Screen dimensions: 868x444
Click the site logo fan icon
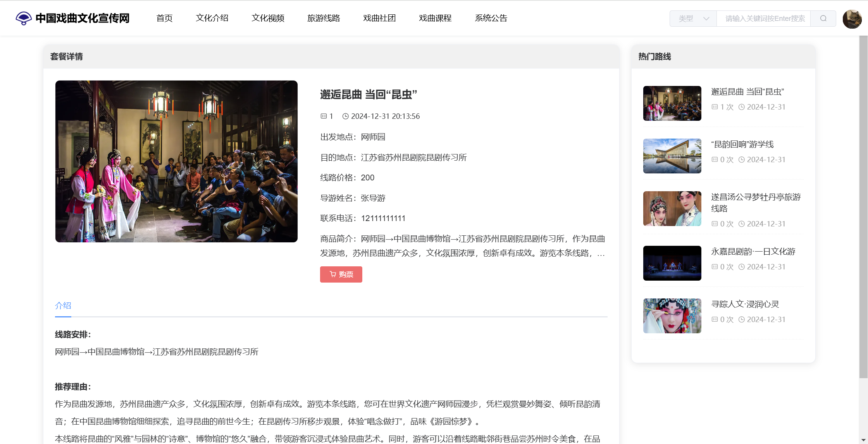(x=23, y=18)
